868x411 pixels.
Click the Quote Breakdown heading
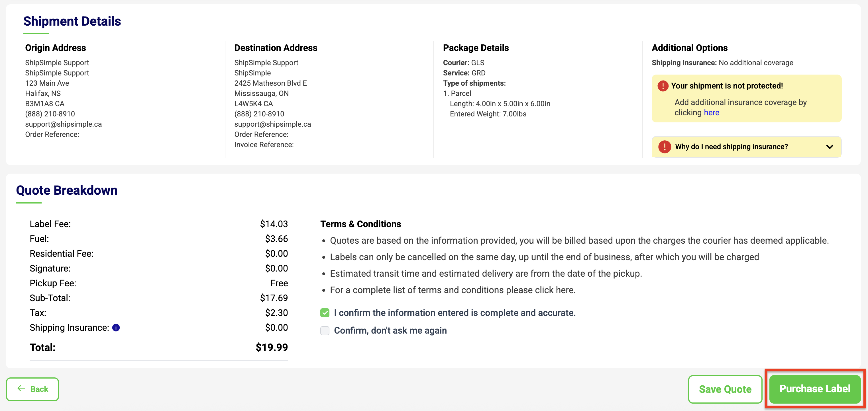coord(67,190)
